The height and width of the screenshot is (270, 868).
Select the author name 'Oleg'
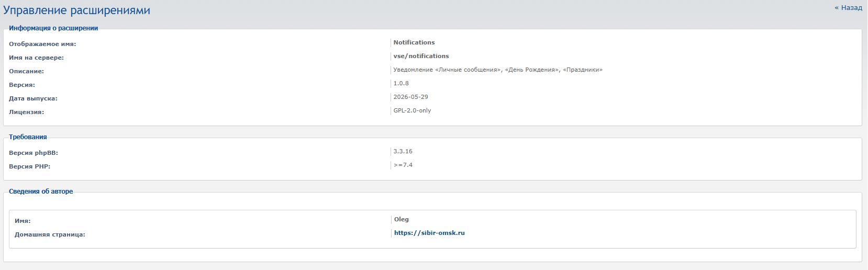(402, 219)
